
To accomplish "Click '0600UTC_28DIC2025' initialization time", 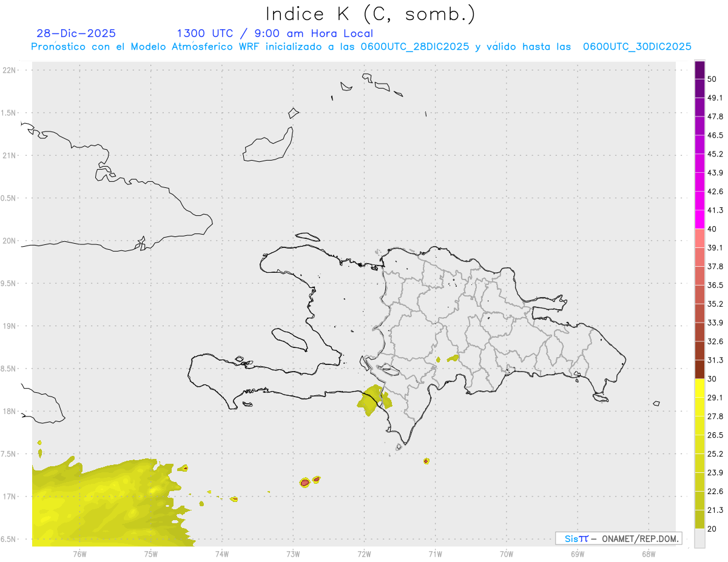I will (414, 47).
